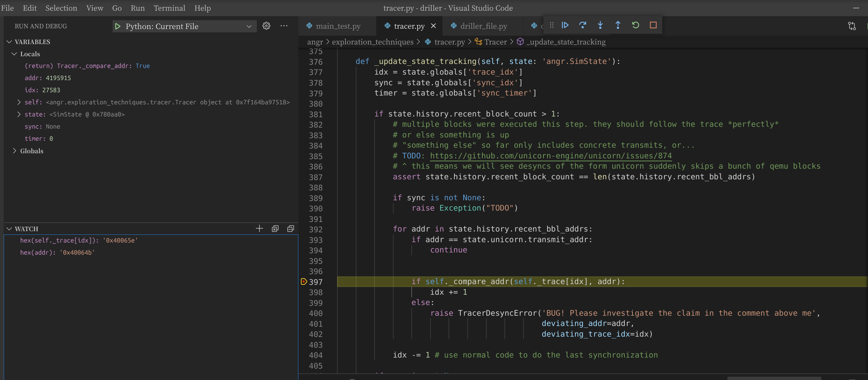Click the current-line debug marker at line 397
The height and width of the screenshot is (380, 868).
coord(304,282)
